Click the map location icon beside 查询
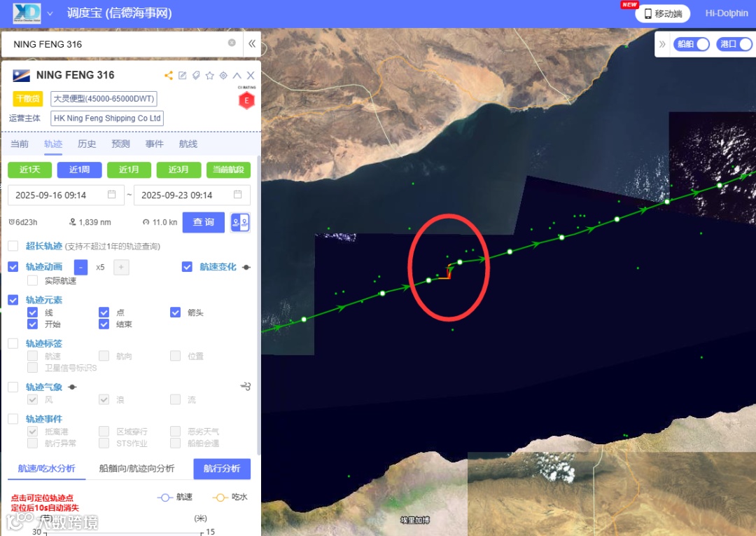756x536 pixels. click(x=240, y=222)
